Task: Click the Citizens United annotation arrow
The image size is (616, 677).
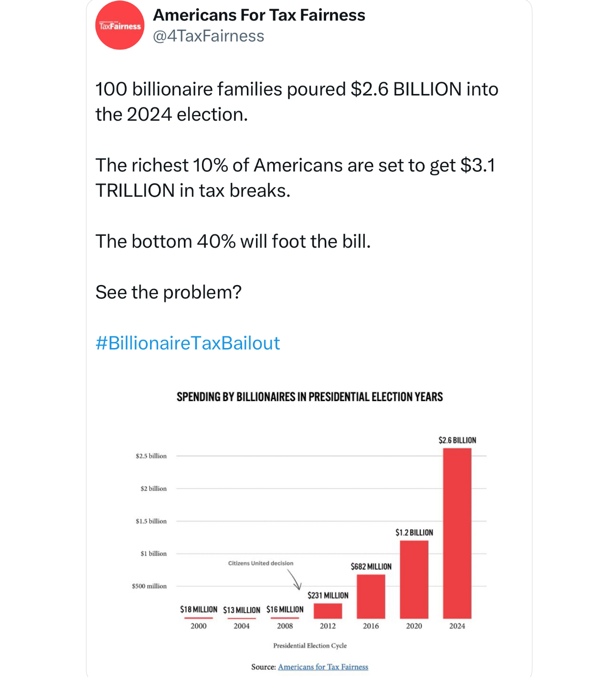Action: click(x=295, y=580)
